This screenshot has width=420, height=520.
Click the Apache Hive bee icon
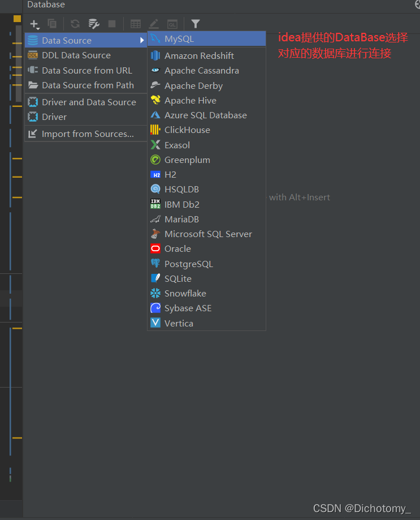(155, 100)
